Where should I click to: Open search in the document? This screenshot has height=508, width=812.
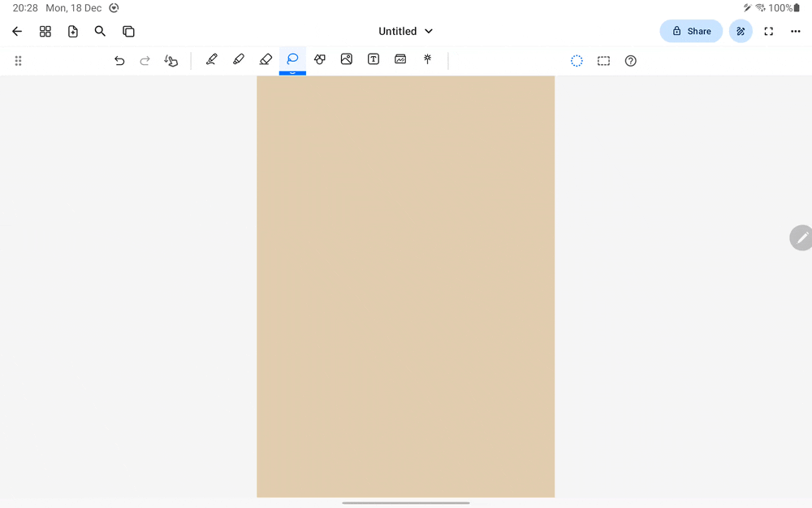(100, 31)
